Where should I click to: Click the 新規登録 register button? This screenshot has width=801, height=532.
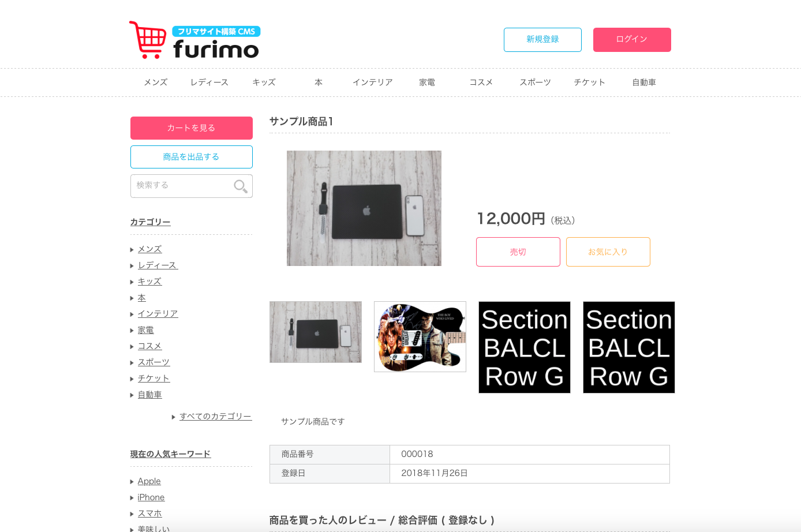click(x=542, y=40)
